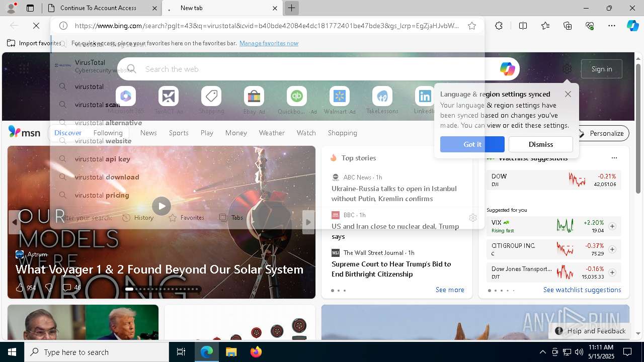644x362 pixels.
Task: Open the Shopping section in MSN nav
Action: [343, 133]
